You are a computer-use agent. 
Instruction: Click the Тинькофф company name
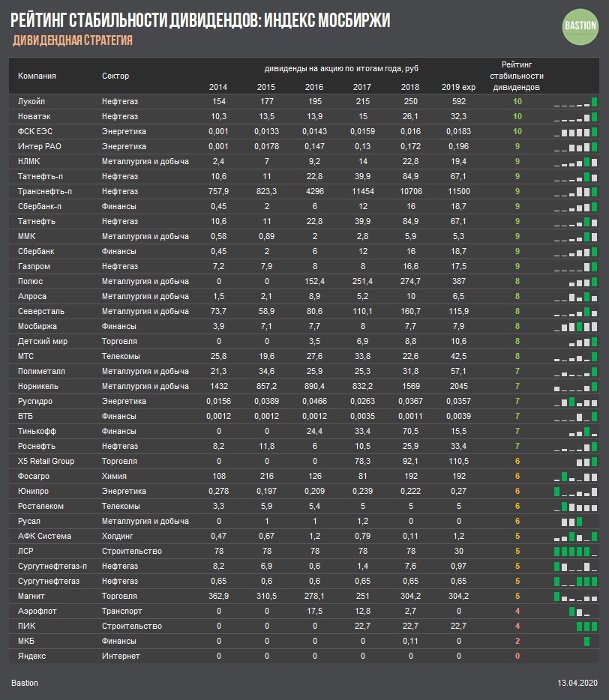pyautogui.click(x=37, y=432)
